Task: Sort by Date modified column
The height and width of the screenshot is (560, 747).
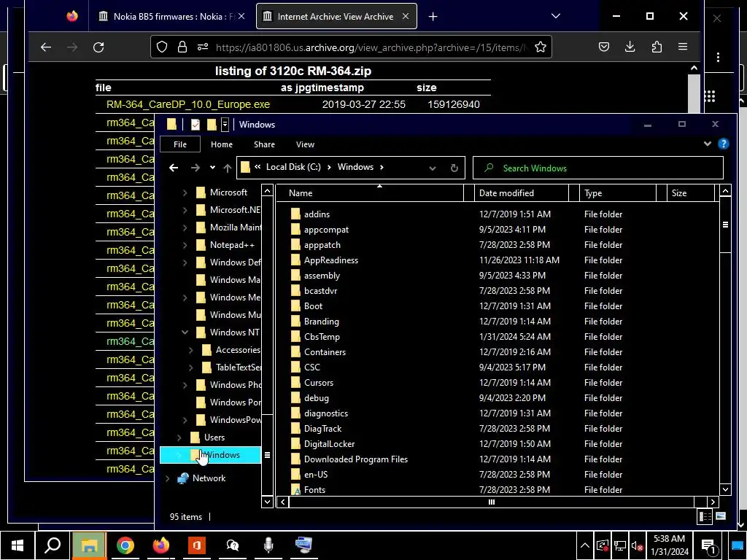Action: (x=521, y=192)
